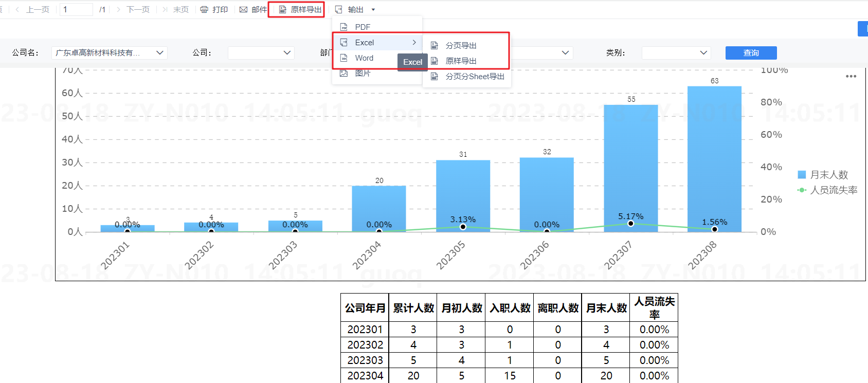Go to previous page with 上一页
Viewport: 868px width, 383px height.
(32, 10)
